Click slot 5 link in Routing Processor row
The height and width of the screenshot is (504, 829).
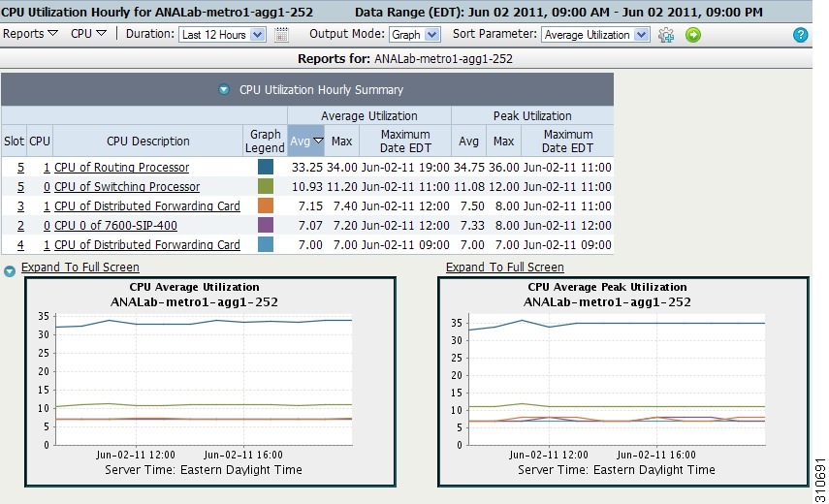click(x=20, y=168)
